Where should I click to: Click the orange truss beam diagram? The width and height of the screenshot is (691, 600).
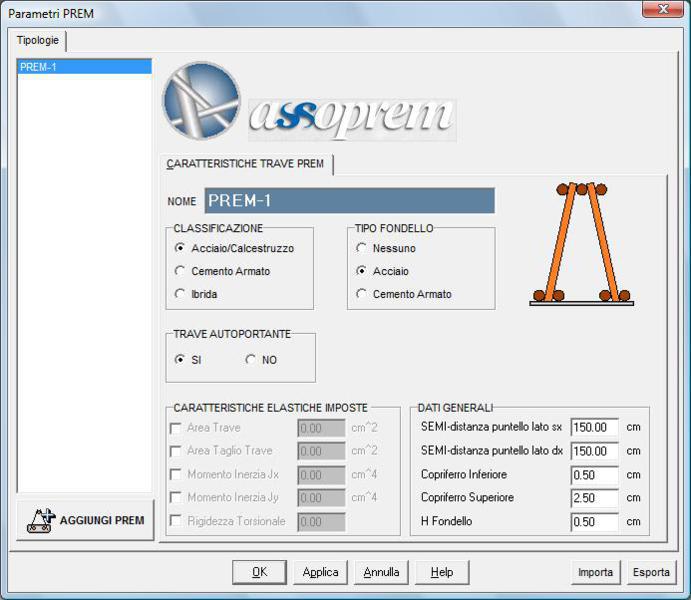(581, 244)
